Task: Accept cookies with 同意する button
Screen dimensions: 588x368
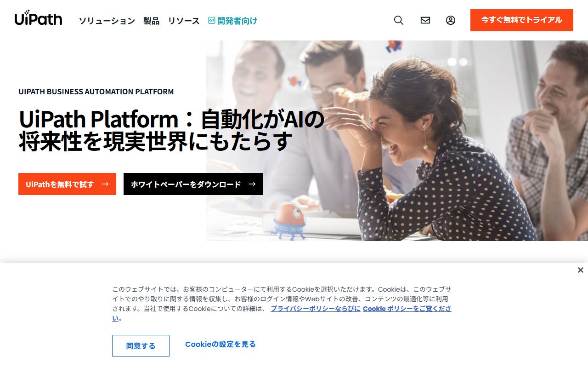Action: point(141,346)
